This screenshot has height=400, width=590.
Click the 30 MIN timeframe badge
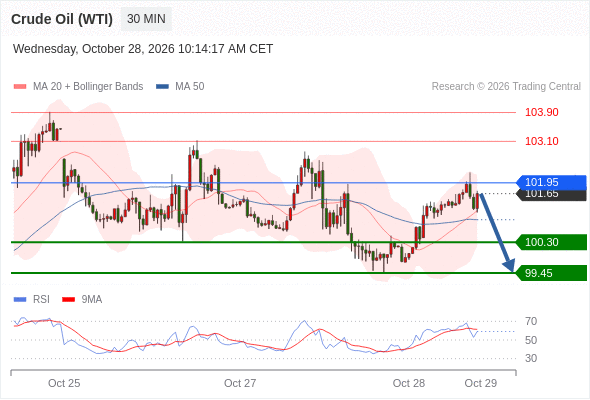pyautogui.click(x=146, y=19)
